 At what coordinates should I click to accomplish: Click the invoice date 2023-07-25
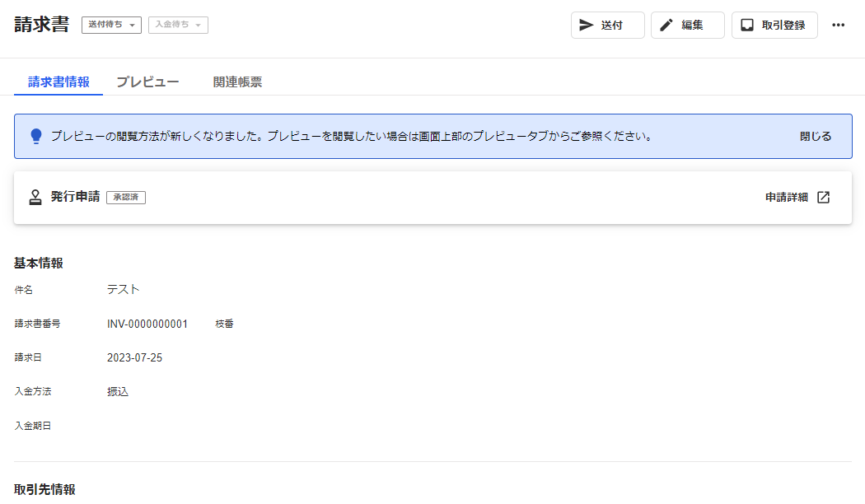(134, 357)
